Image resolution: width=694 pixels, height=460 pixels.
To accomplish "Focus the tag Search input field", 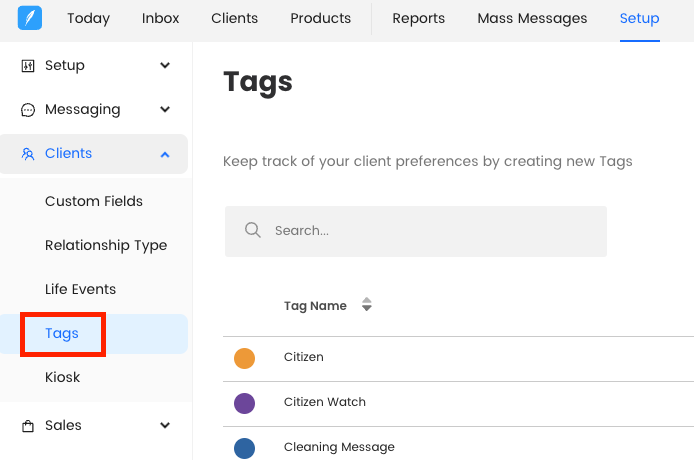I will click(x=430, y=231).
